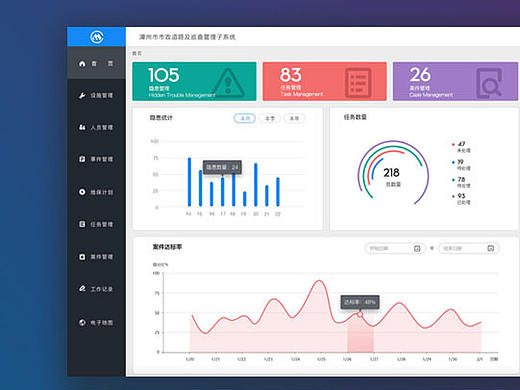Click the bar above label 15
The height and width of the screenshot is (390, 520).
point(200,188)
